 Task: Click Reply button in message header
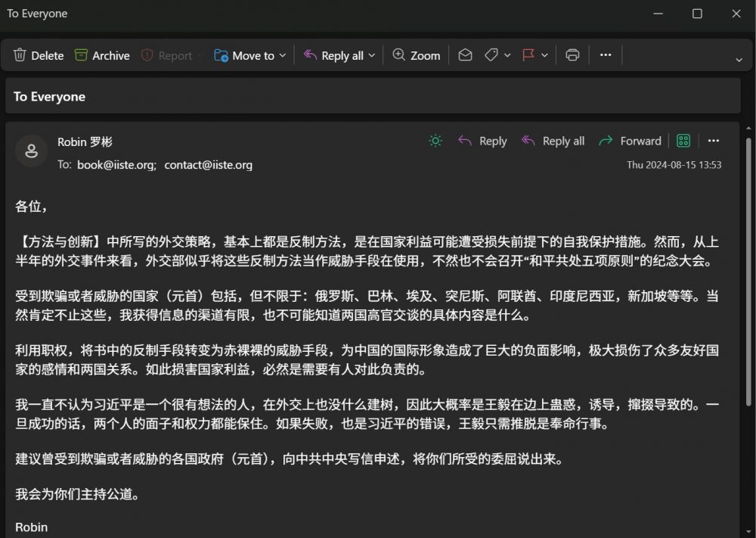point(482,141)
